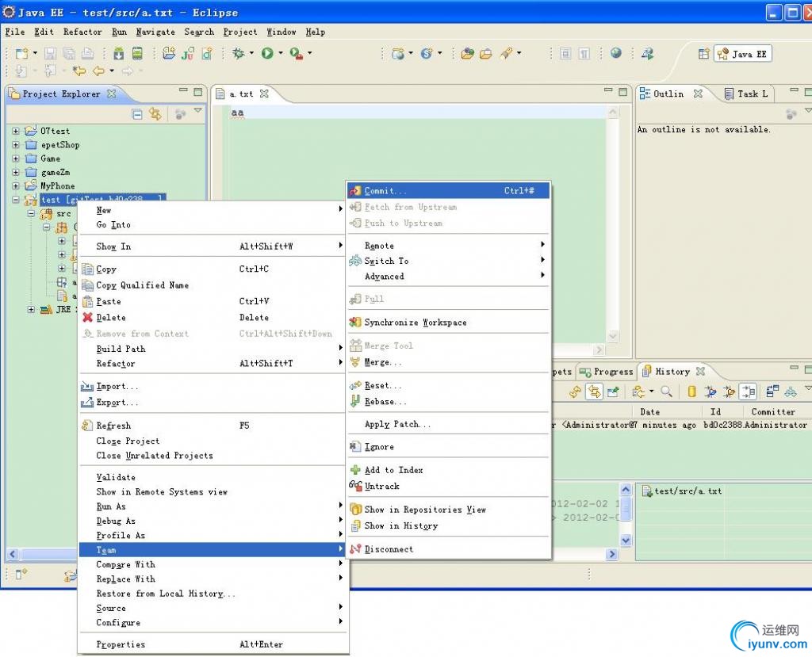The height and width of the screenshot is (657, 812).
Task: Click the Save toolbar icon
Action: click(50, 53)
